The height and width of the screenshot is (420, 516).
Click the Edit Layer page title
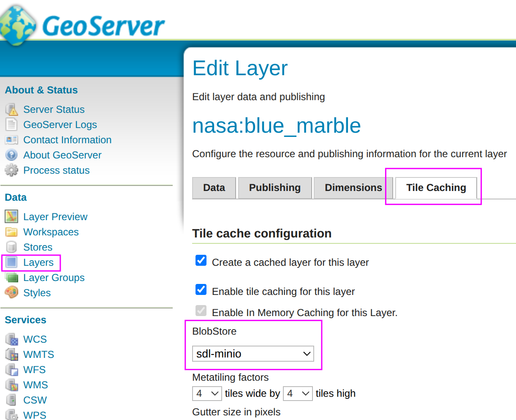[x=240, y=68]
